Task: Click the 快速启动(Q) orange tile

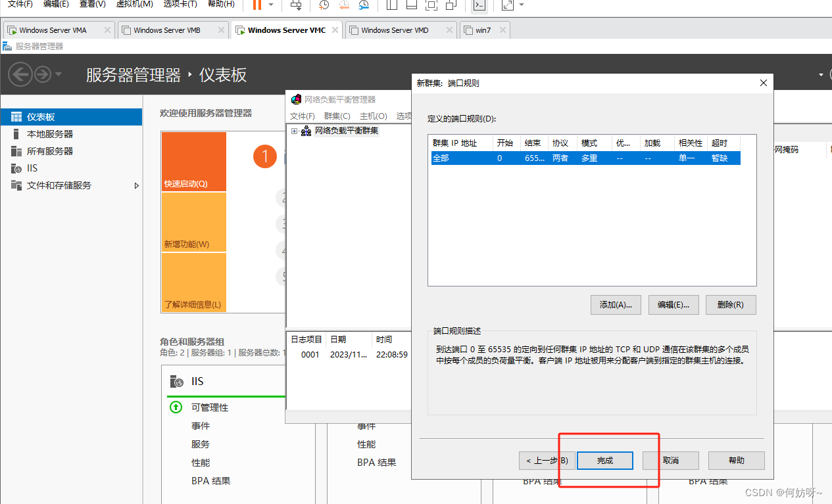Action: tap(193, 162)
